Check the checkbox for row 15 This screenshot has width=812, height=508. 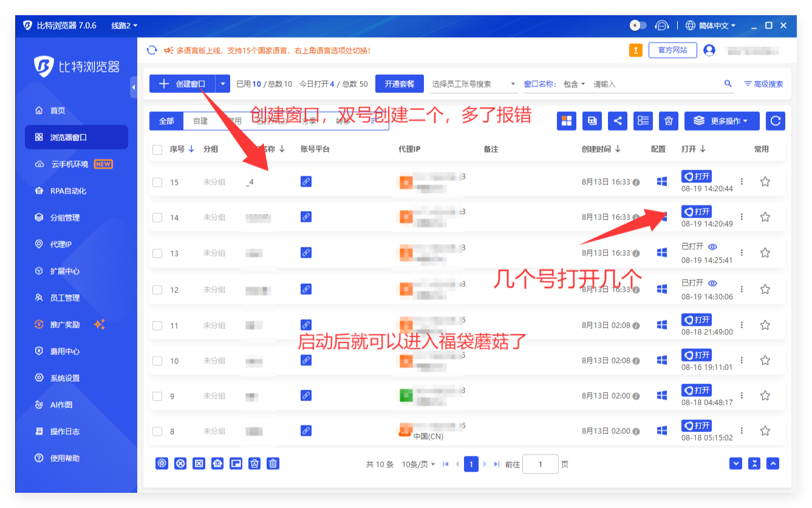(x=157, y=181)
